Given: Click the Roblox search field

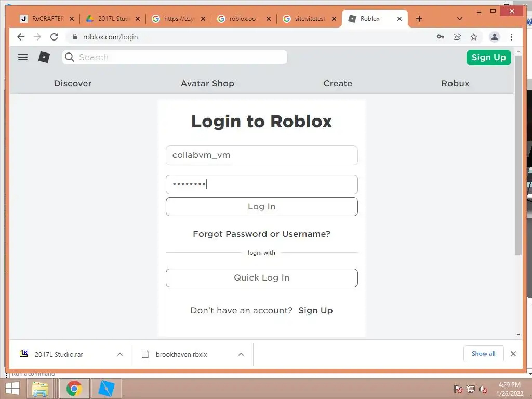Looking at the screenshot, I should click(x=175, y=57).
